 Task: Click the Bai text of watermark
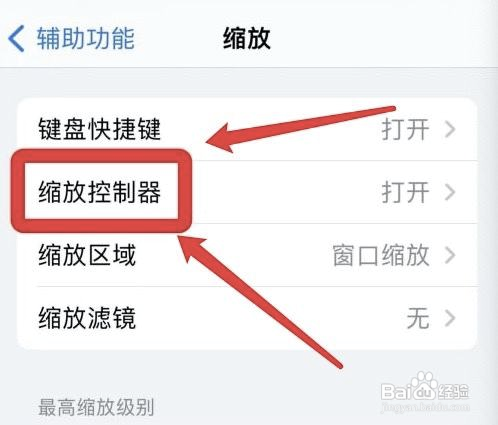click(x=395, y=392)
